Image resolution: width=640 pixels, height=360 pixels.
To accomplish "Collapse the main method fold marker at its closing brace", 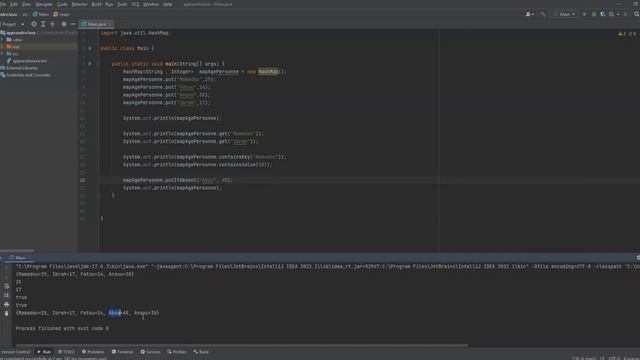I will (98, 196).
